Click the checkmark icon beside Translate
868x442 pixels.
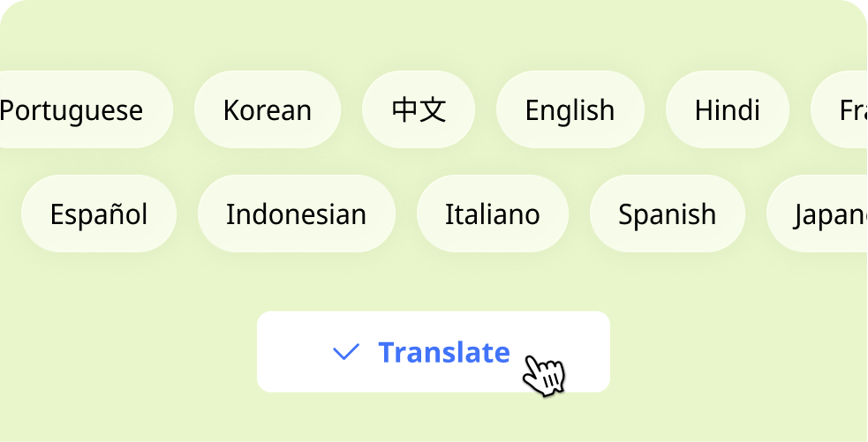[345, 352]
